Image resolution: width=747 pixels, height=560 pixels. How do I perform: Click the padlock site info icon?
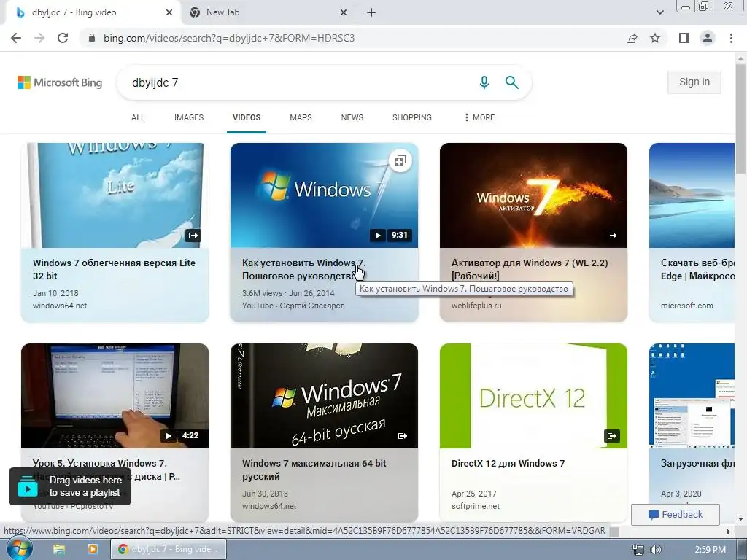[x=92, y=38]
